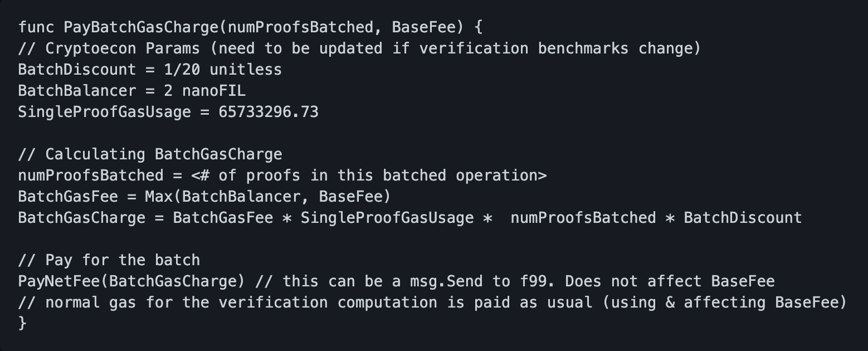Click the 'BaseFee' parameter in the function signature
The image size is (868, 351).
[423, 27]
